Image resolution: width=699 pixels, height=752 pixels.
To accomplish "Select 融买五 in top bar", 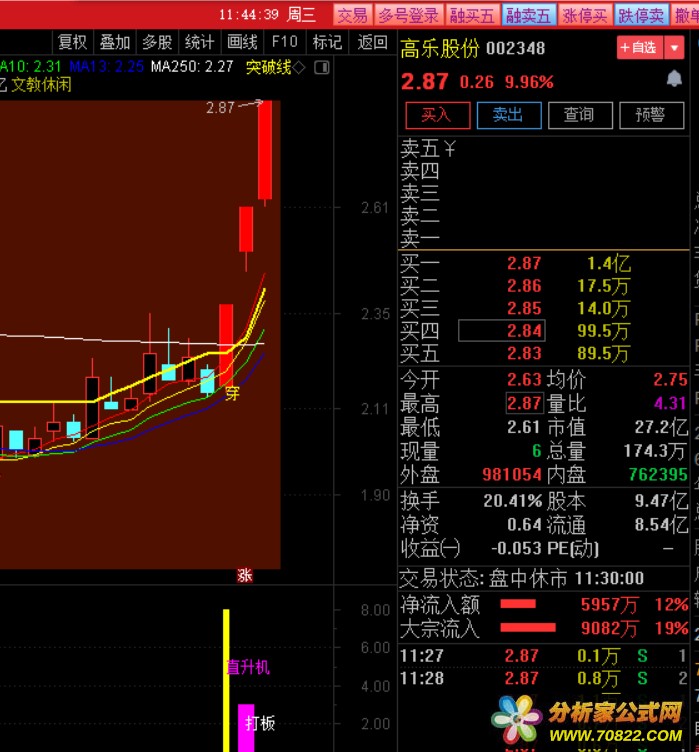I will coord(472,15).
